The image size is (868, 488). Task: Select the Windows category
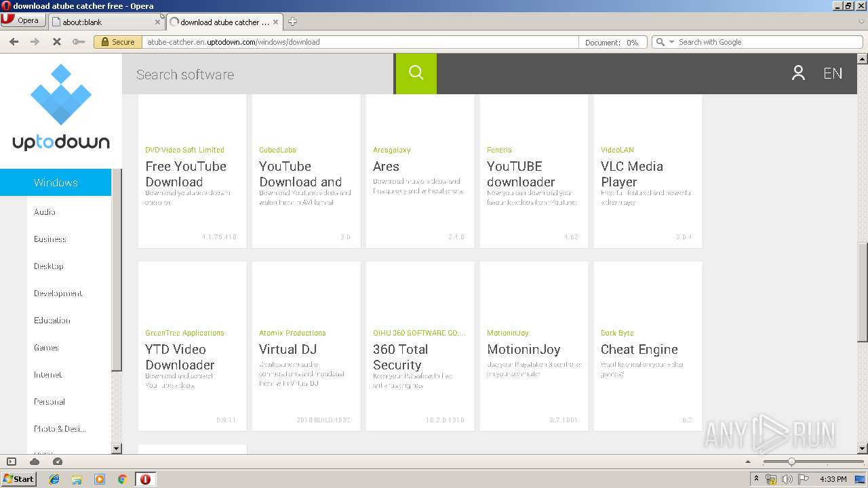(56, 182)
